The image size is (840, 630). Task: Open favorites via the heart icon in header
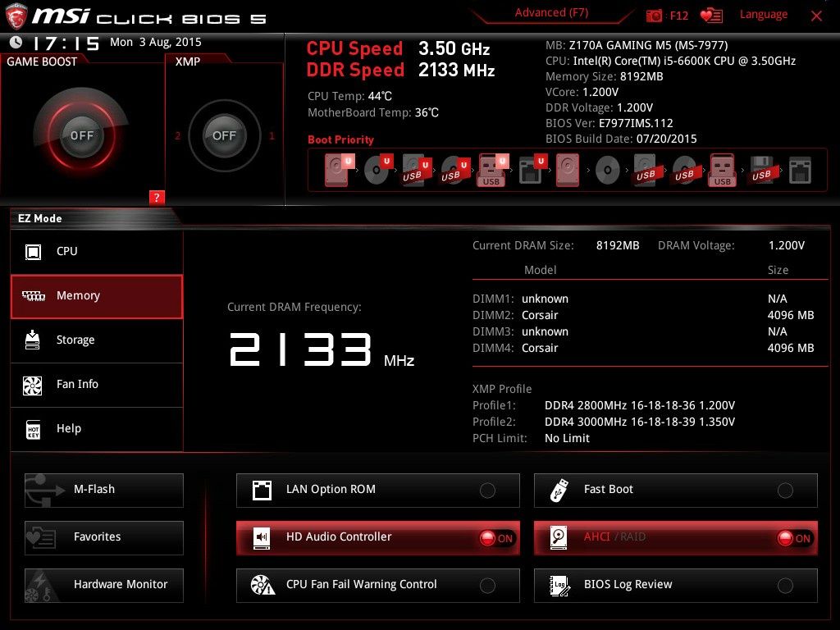[x=711, y=16]
